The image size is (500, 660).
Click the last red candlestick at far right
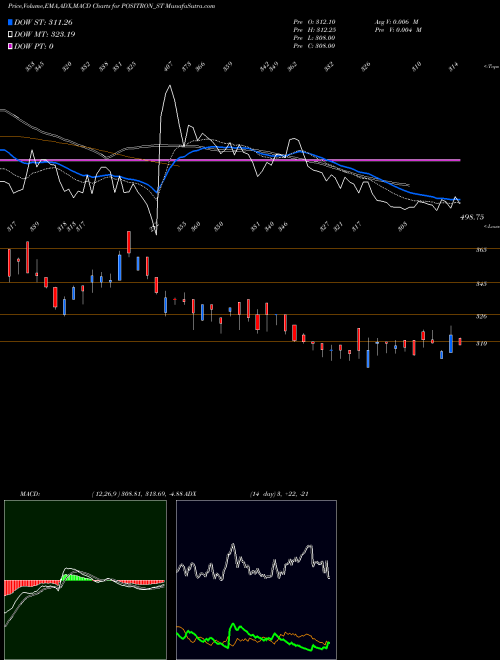coord(460,341)
